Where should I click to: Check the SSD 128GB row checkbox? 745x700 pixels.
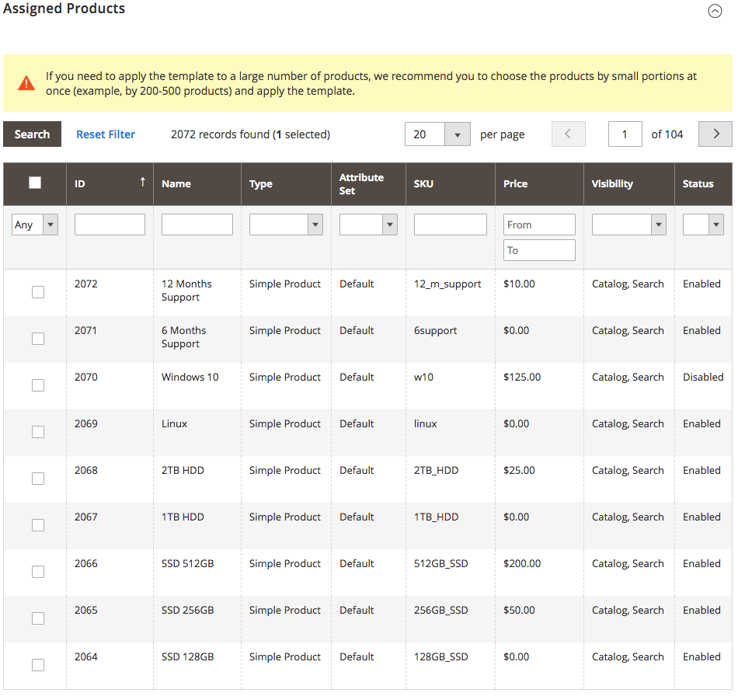38,664
